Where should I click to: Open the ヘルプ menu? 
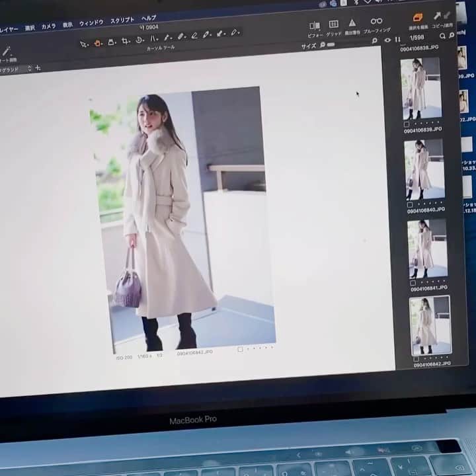[x=149, y=19]
